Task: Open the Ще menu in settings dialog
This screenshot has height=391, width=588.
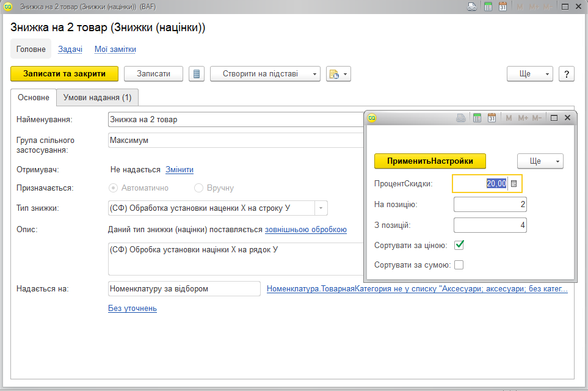Action: coord(540,161)
